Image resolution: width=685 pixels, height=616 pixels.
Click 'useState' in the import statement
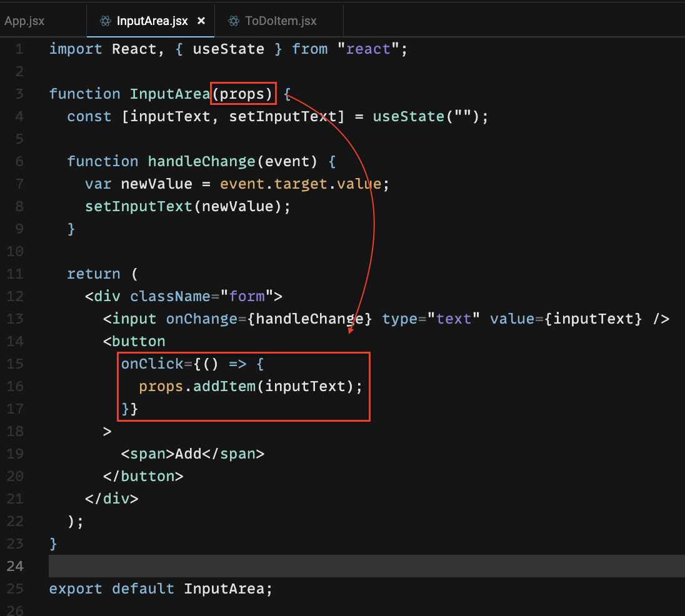229,49
